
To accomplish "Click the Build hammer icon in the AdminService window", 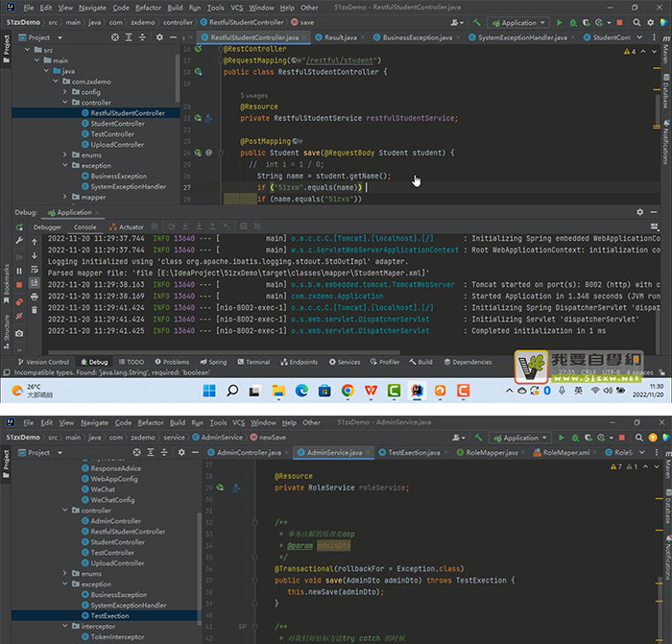I will (478, 438).
